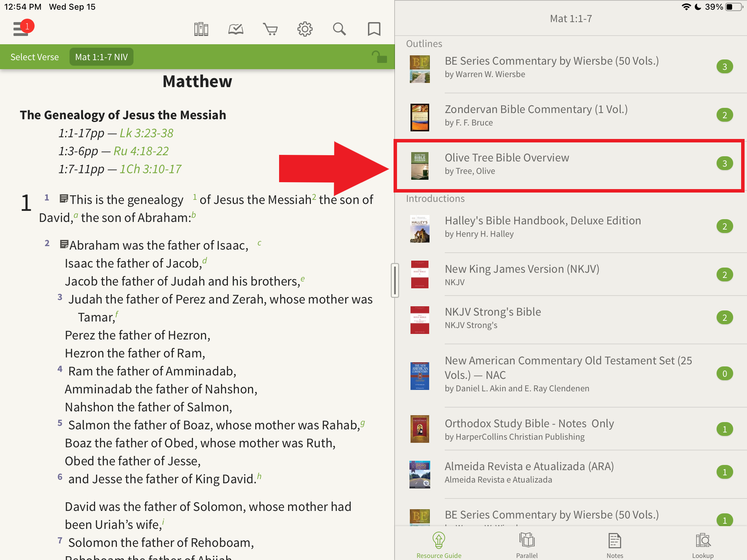Tap footnote a after David
Screen dimensions: 747x560
click(x=76, y=215)
